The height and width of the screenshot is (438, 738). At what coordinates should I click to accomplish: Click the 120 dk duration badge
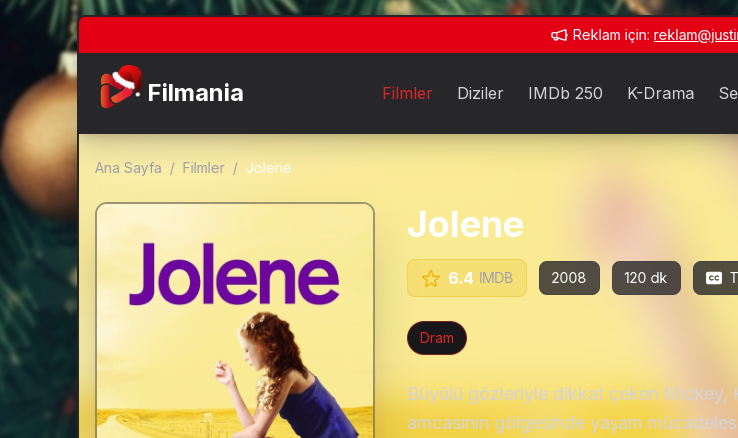point(646,278)
